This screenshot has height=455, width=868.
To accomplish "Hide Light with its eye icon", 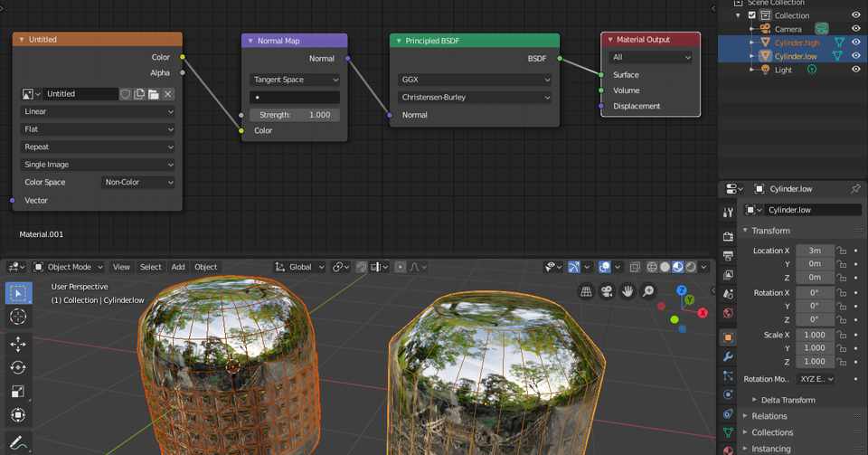I will pos(856,69).
